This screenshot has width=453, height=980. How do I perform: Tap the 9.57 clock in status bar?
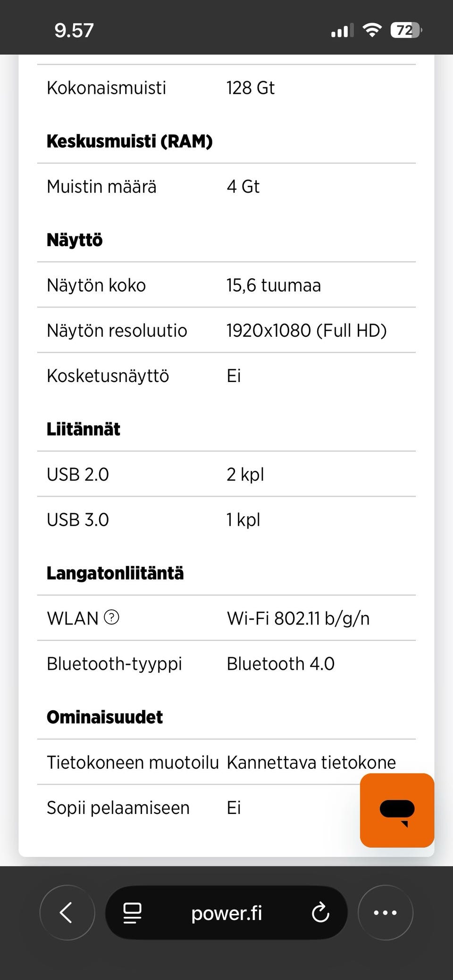74,31
